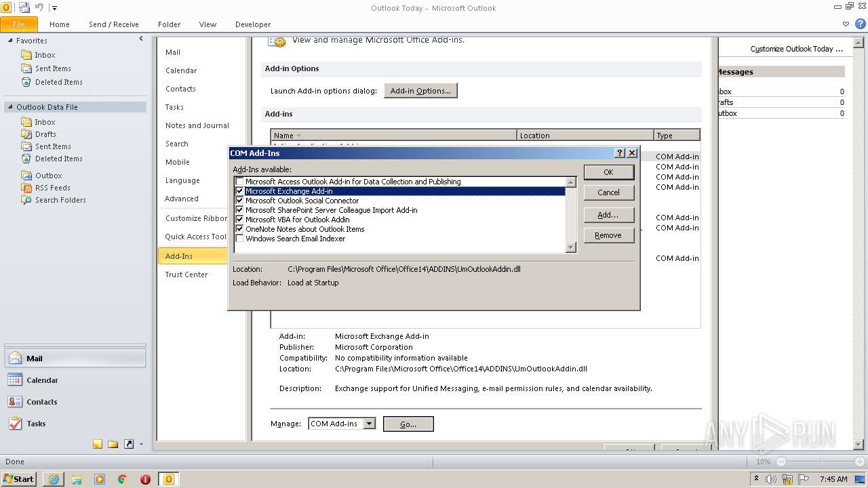Minimize the ribbon with the caret
Screen dimensions: 868x488
coord(846,24)
